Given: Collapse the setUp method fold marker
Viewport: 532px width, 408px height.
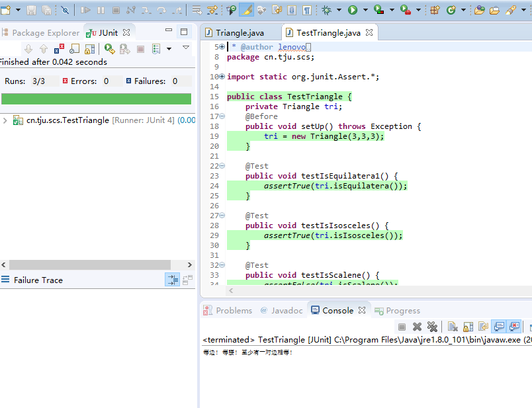Looking at the screenshot, I should (x=222, y=116).
